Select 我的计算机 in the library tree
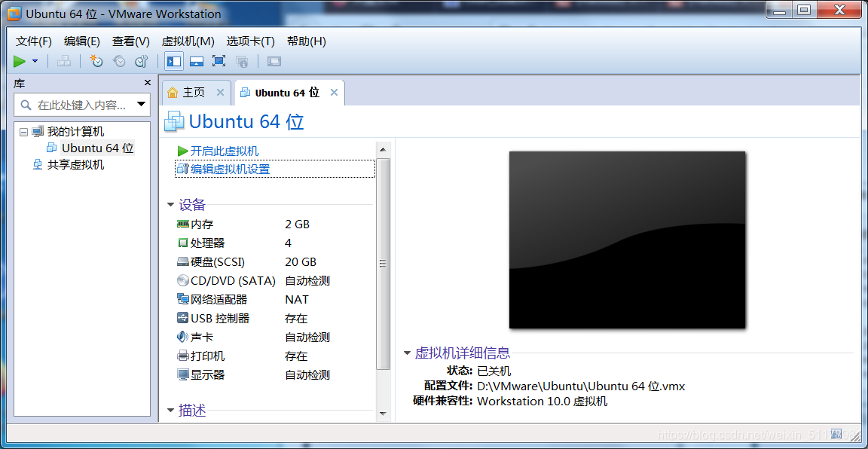The width and height of the screenshot is (868, 449). [x=75, y=132]
